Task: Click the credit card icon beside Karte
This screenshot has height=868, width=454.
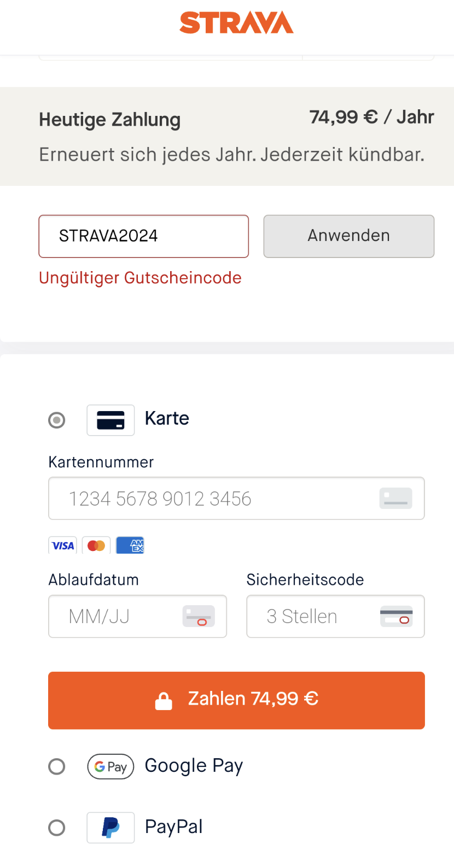Action: click(110, 420)
